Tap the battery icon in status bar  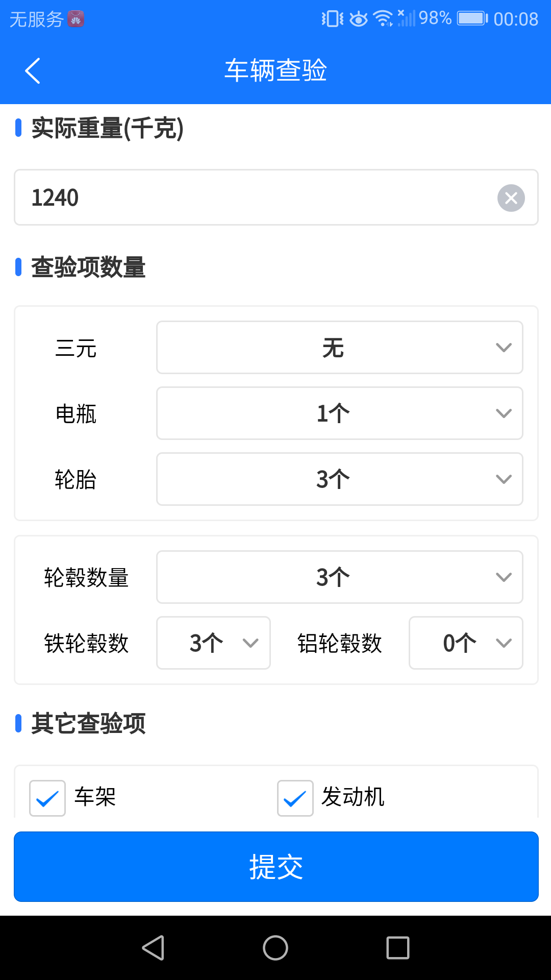tap(472, 19)
